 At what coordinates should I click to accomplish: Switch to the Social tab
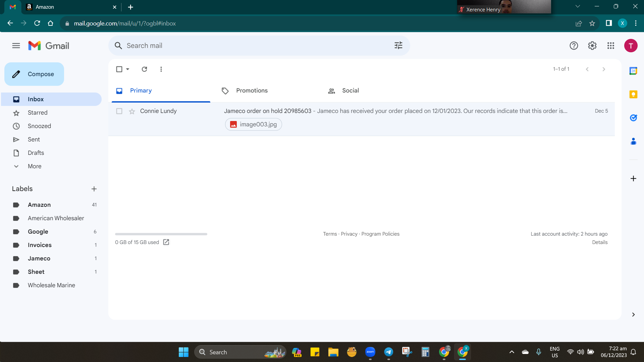[351, 90]
